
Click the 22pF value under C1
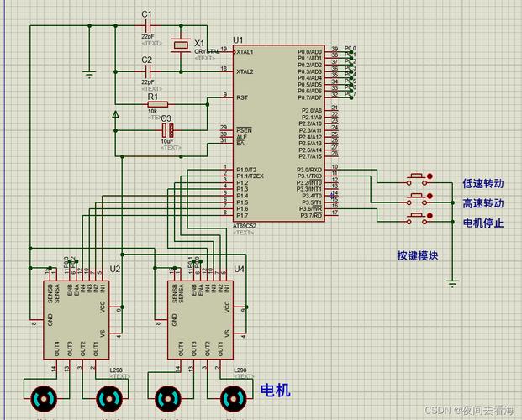click(148, 37)
